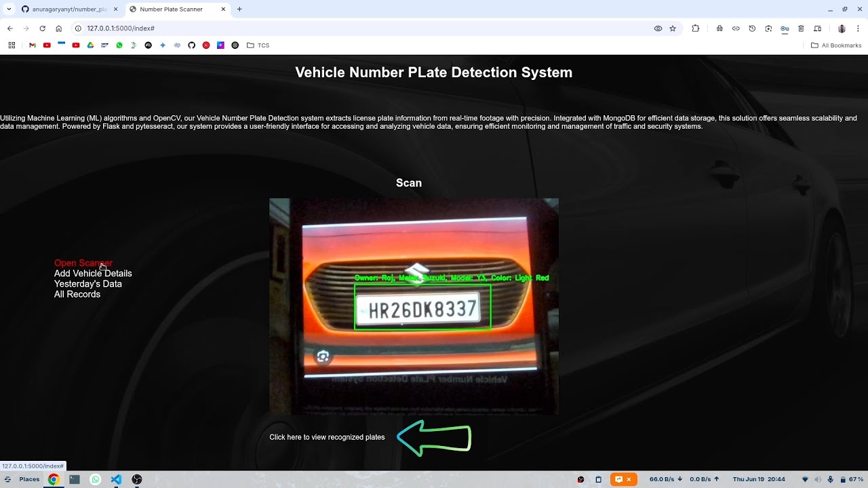Open the TCS bookmarks folder
The height and width of the screenshot is (488, 868).
tap(258, 45)
